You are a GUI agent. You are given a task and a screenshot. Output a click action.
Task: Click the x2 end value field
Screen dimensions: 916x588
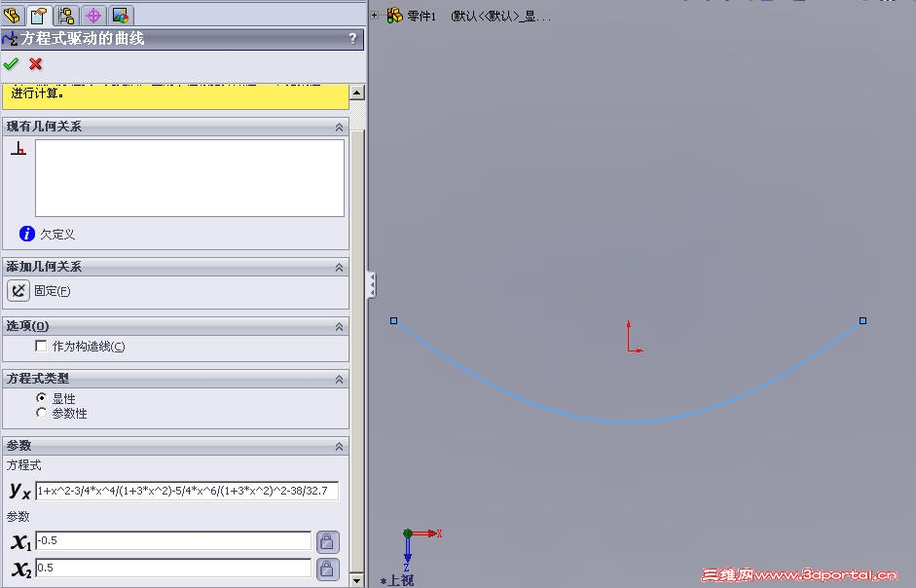click(x=173, y=568)
